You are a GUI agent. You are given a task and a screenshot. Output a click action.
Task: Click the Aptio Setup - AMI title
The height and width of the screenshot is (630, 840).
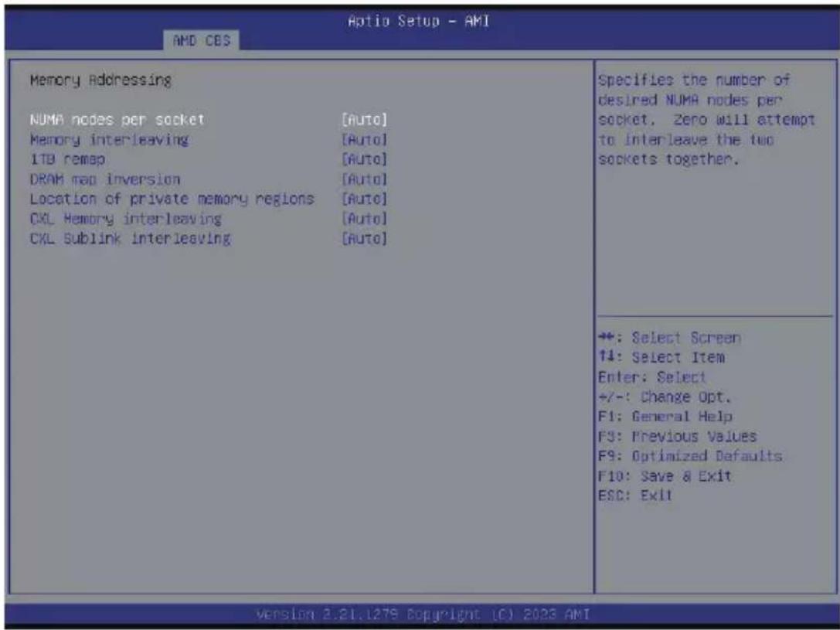click(x=418, y=21)
